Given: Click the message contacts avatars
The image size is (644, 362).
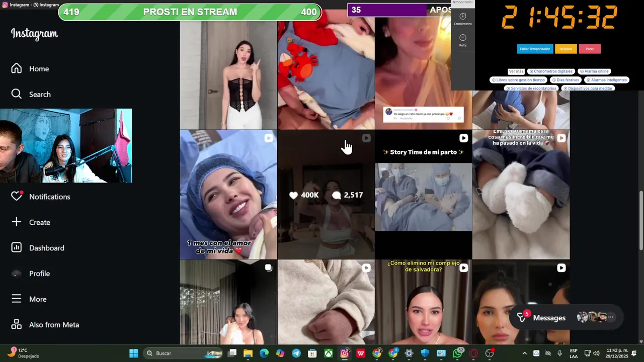Looking at the screenshot, I should (595, 317).
